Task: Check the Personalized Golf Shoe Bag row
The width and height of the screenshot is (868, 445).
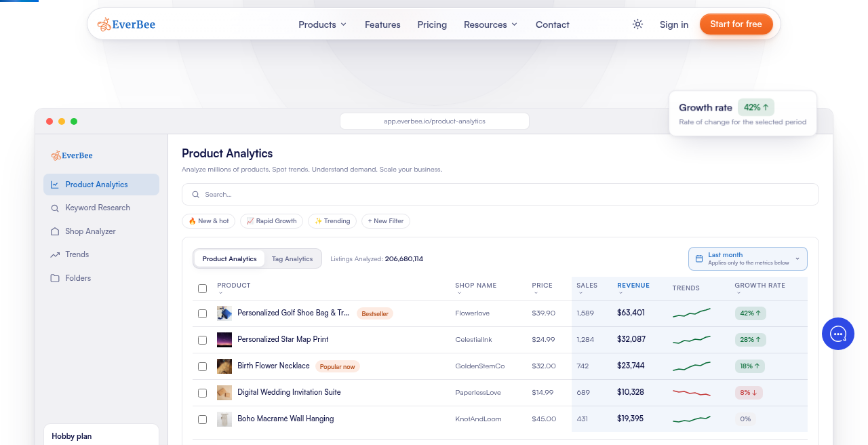Action: click(x=202, y=314)
